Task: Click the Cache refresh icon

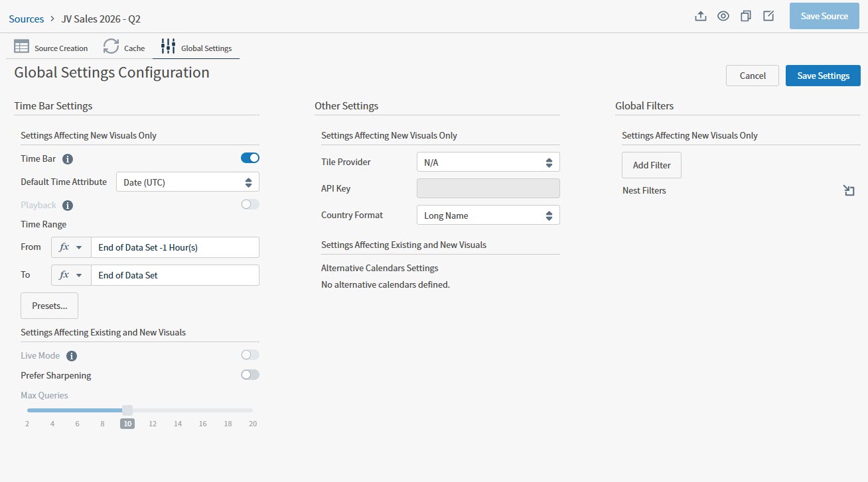Action: coord(111,47)
